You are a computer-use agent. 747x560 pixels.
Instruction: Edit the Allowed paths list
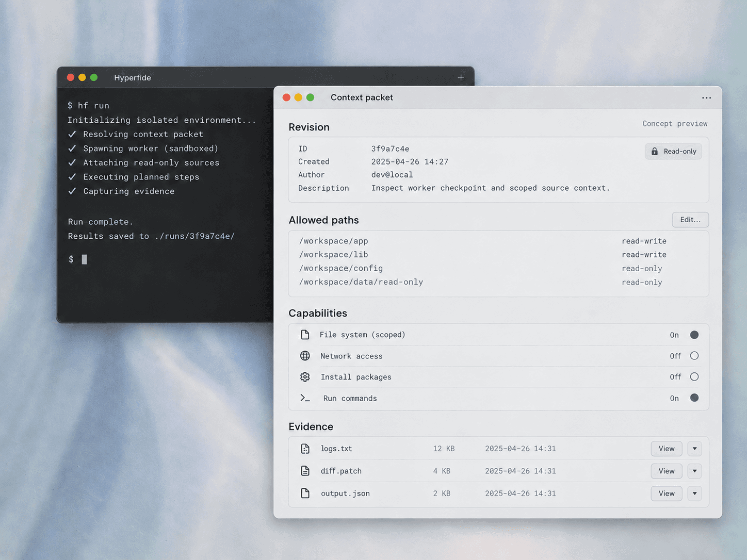(x=690, y=220)
